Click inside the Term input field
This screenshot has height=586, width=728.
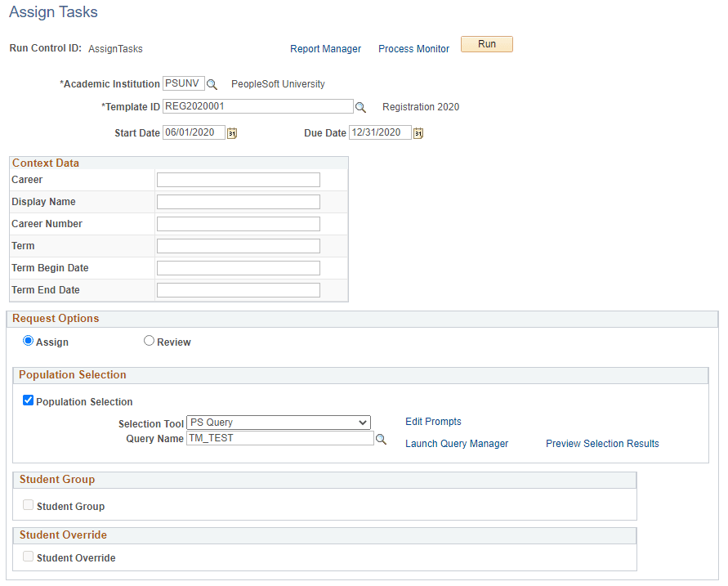[x=238, y=245]
